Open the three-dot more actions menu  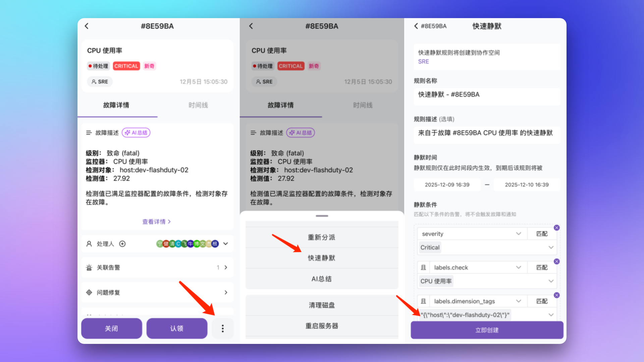pos(222,328)
